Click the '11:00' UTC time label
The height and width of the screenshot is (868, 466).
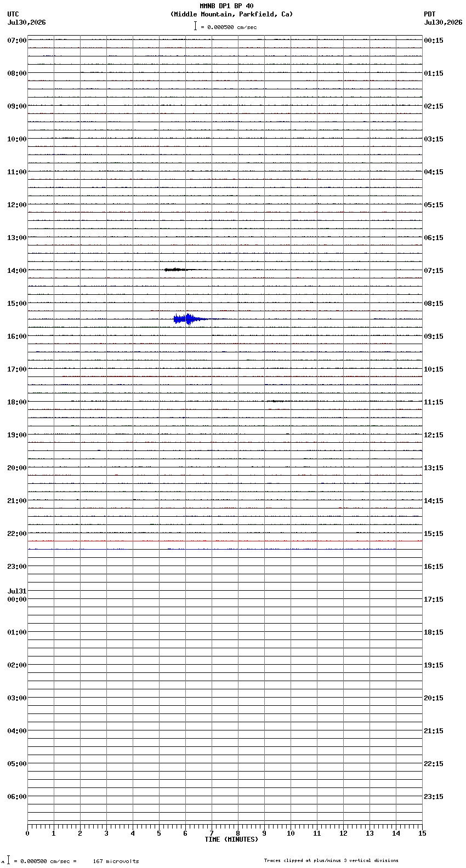pos(17,172)
